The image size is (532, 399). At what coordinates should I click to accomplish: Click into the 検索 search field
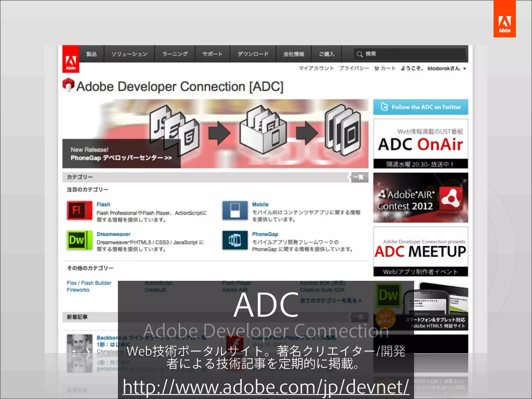[409, 54]
